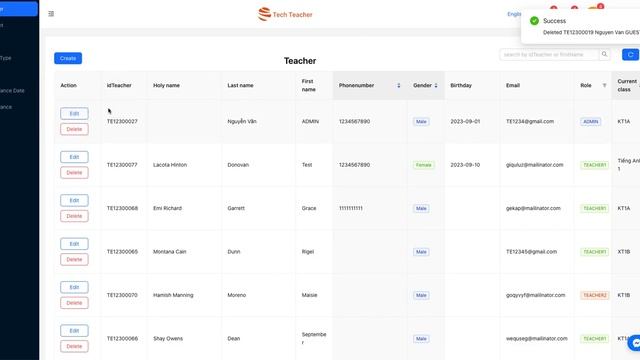
Task: Focus the search by idTeacher field
Action: [x=549, y=54]
